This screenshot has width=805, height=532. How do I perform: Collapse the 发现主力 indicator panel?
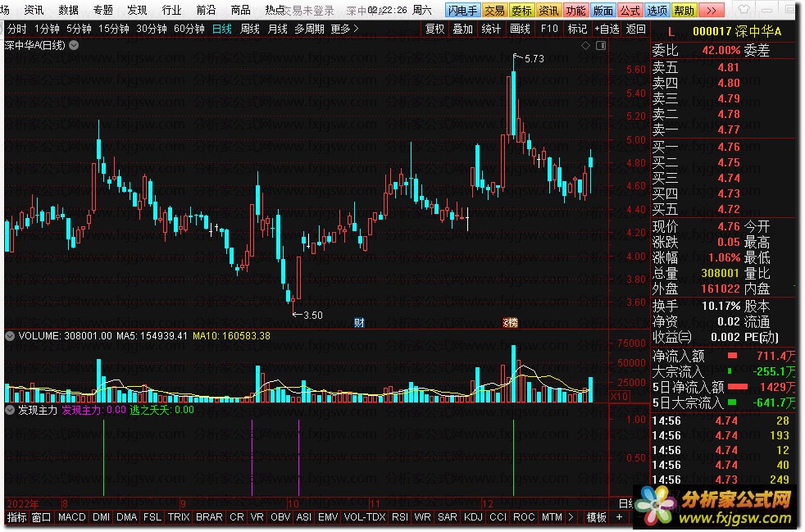pos(10,410)
